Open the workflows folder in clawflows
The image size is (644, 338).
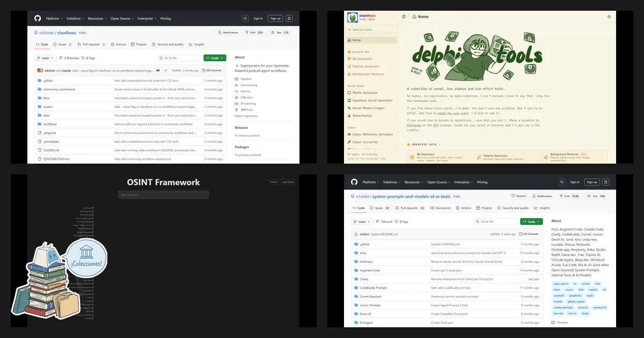point(50,124)
